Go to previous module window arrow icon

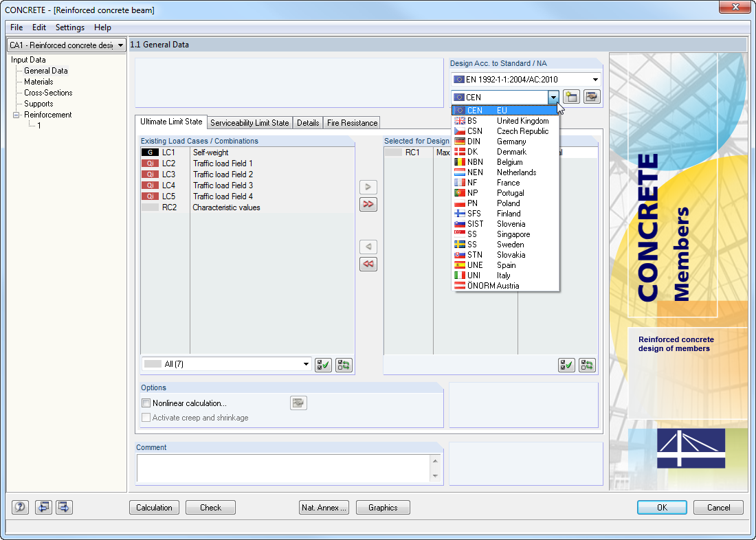pyautogui.click(x=43, y=507)
